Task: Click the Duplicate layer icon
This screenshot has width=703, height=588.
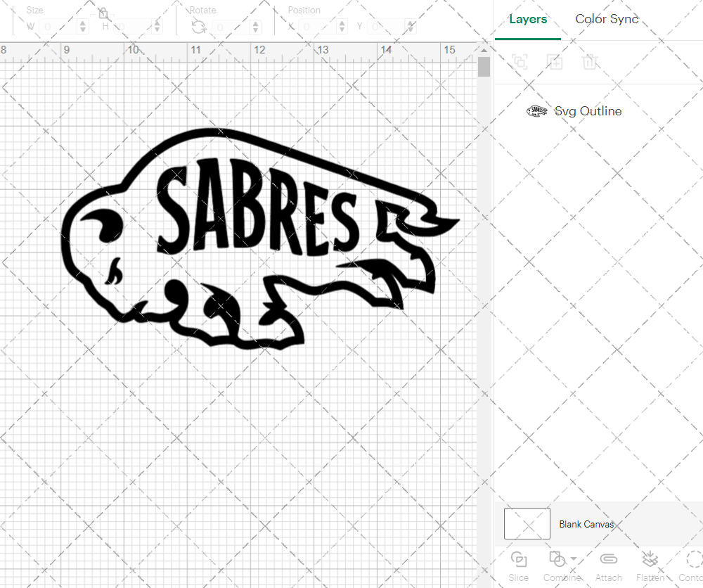Action: (555, 61)
